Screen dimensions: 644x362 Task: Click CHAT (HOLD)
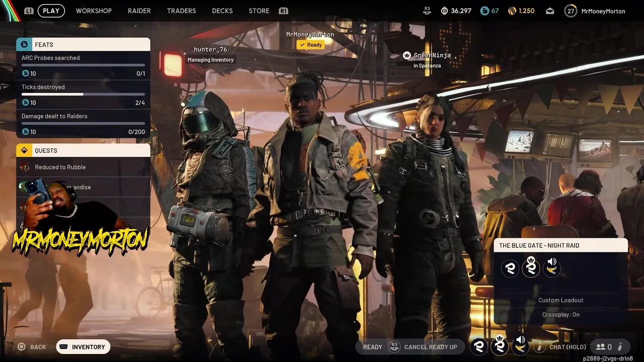(568, 347)
